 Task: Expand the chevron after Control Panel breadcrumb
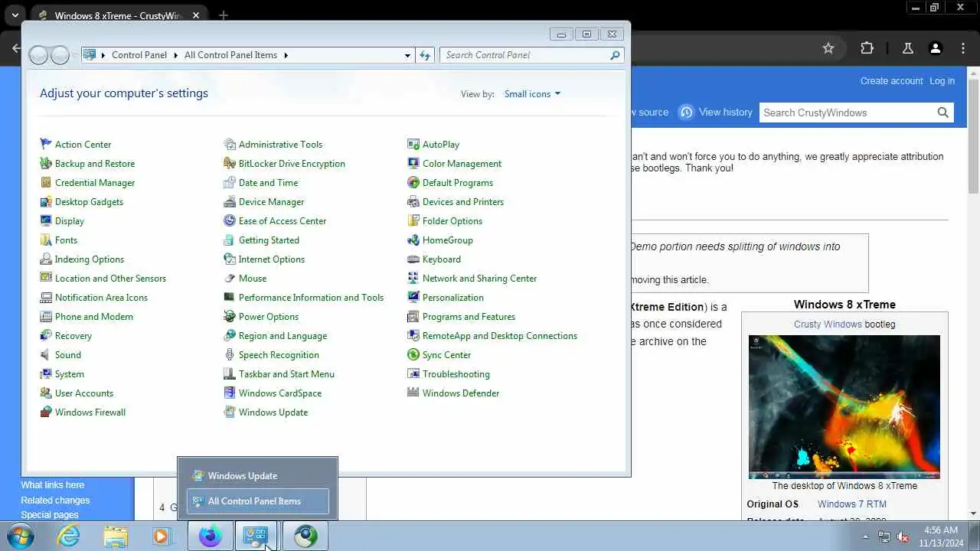click(x=175, y=55)
